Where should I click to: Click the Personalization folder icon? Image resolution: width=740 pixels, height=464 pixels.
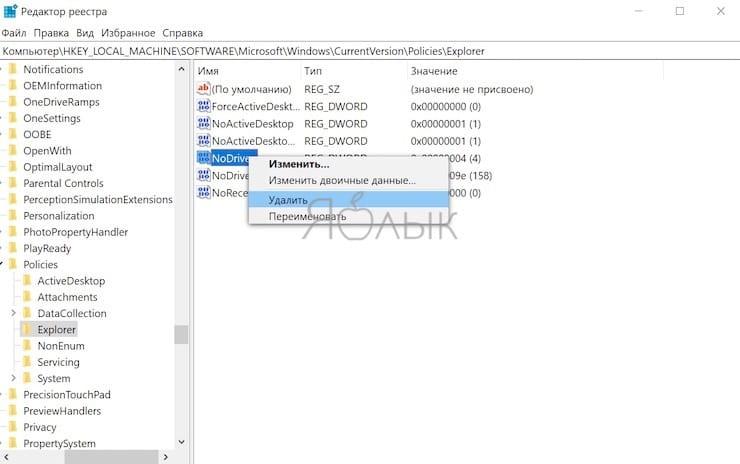[13, 216]
